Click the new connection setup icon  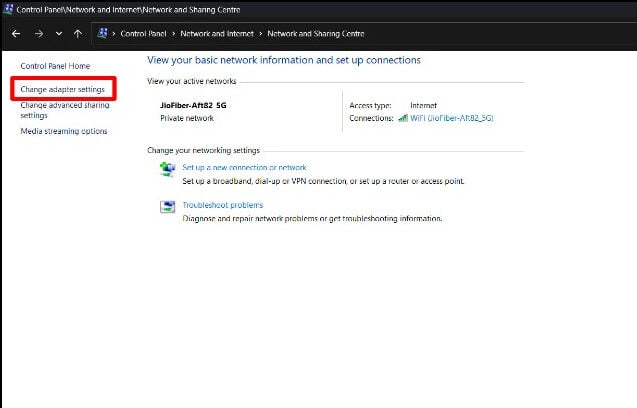tap(167, 169)
